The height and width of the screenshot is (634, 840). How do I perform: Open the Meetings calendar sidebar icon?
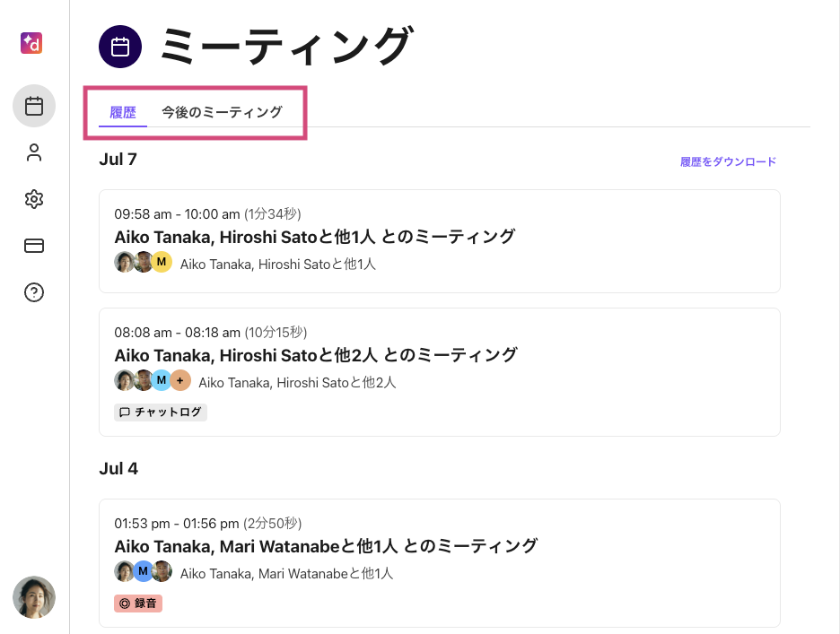(34, 107)
